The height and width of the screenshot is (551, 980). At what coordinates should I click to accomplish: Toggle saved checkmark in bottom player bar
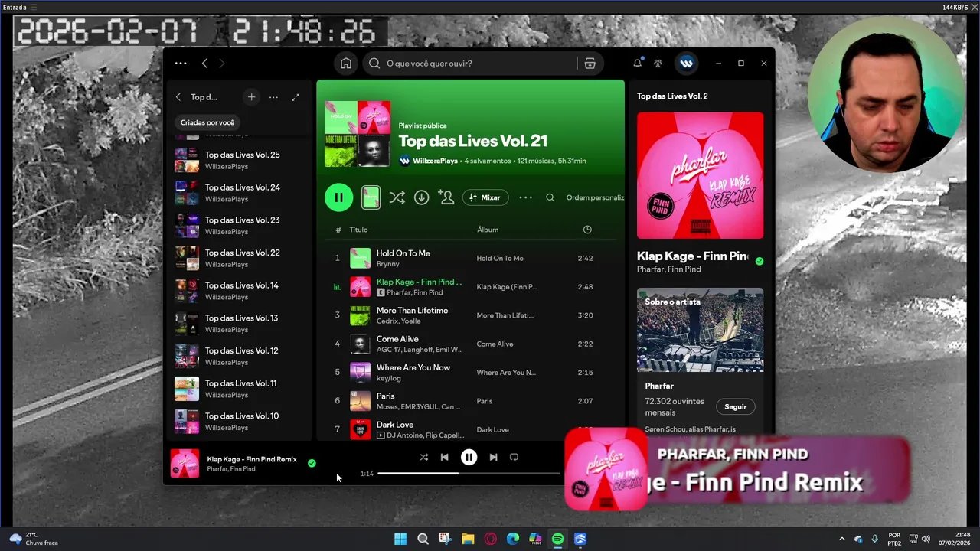click(x=312, y=463)
